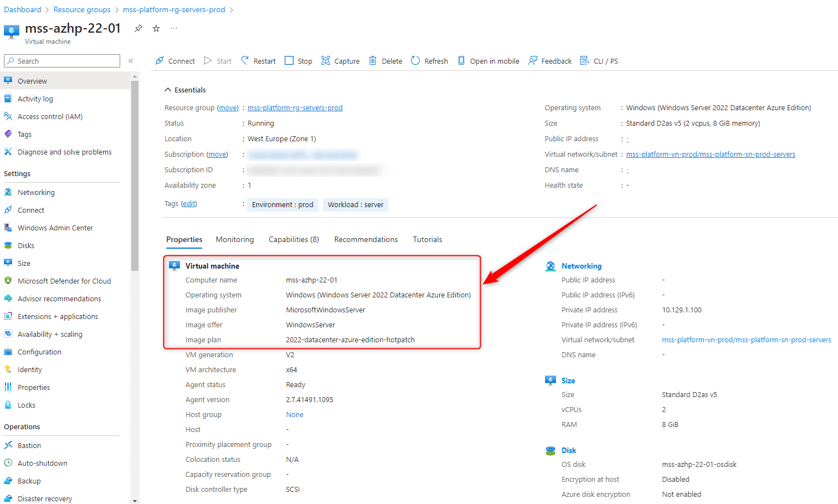This screenshot has height=504, width=838.
Task: Switch to the Properties tab
Action: [x=184, y=240]
